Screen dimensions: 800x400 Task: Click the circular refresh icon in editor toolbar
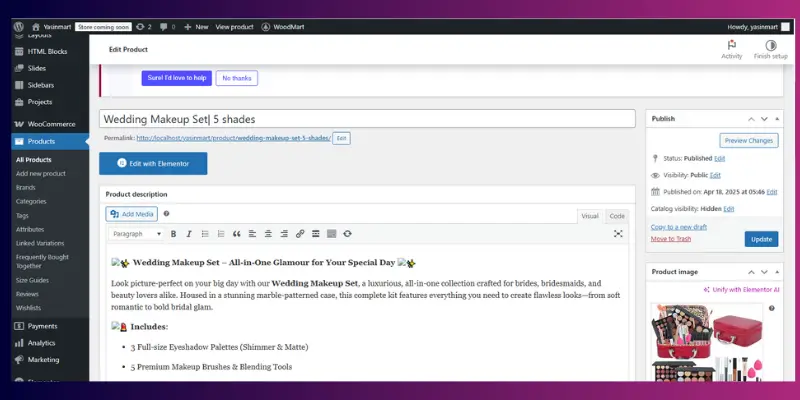tap(347, 234)
